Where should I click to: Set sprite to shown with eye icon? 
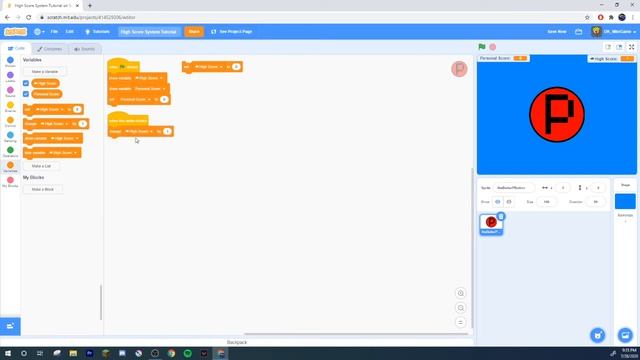point(498,202)
